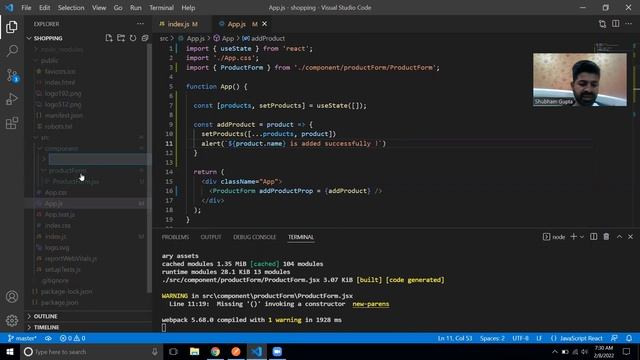Open the Terminal menu
Viewport: 640px width, 360px height.
(x=161, y=7)
